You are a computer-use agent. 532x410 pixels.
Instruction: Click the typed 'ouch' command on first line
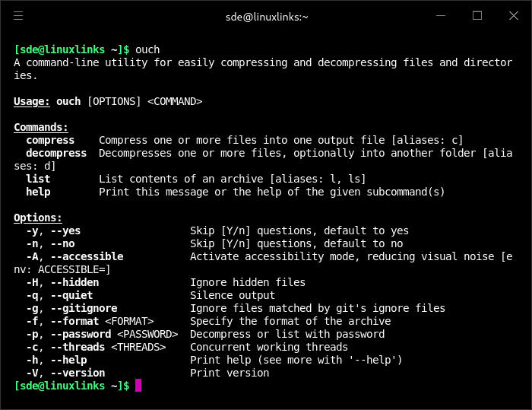[147, 50]
